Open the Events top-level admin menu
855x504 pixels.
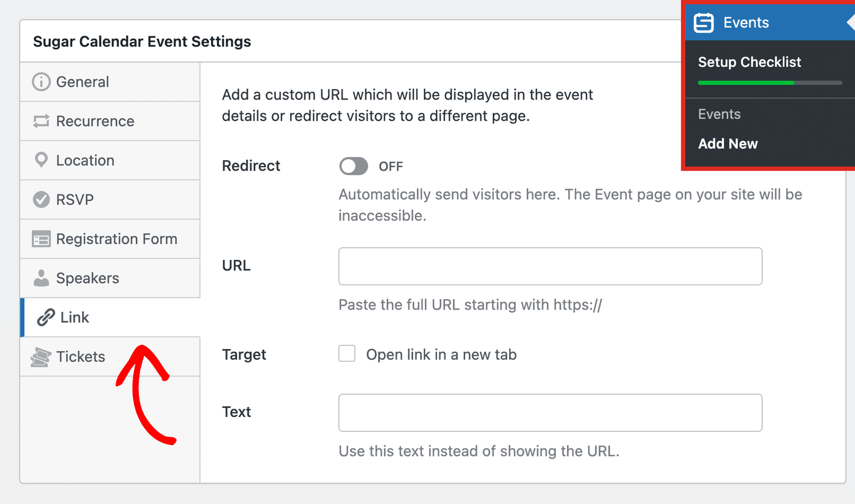[770, 23]
